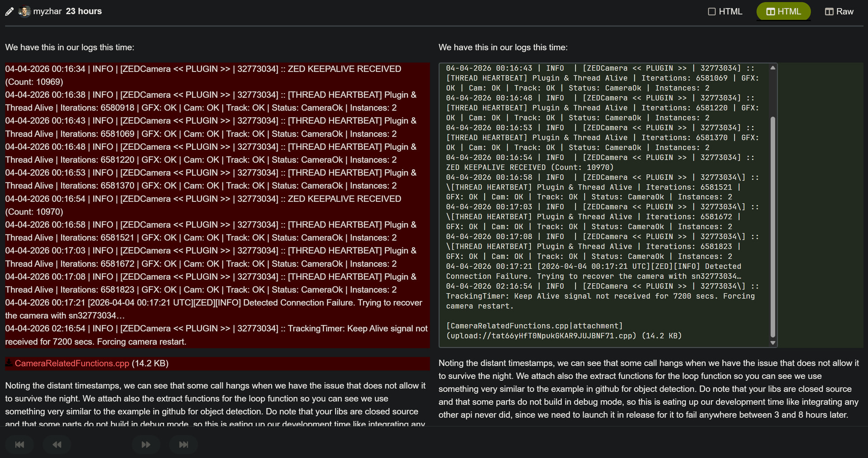The height and width of the screenshot is (458, 868).
Task: Open the myzhar user profile link
Action: point(47,11)
